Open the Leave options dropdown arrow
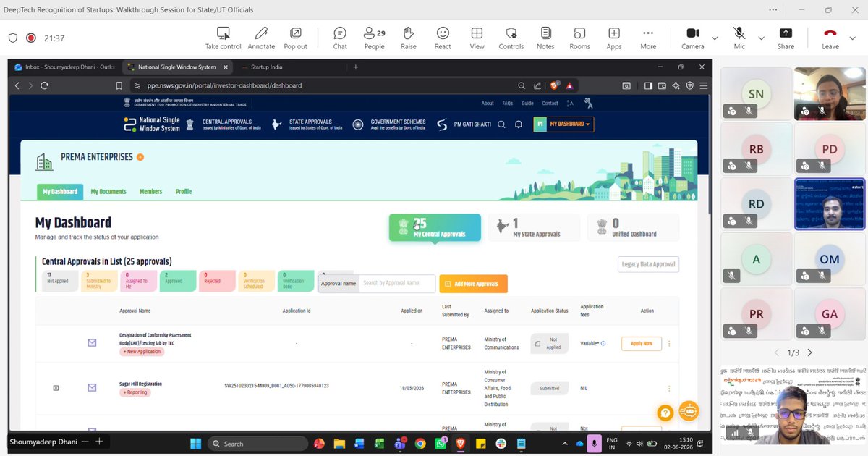 [853, 38]
